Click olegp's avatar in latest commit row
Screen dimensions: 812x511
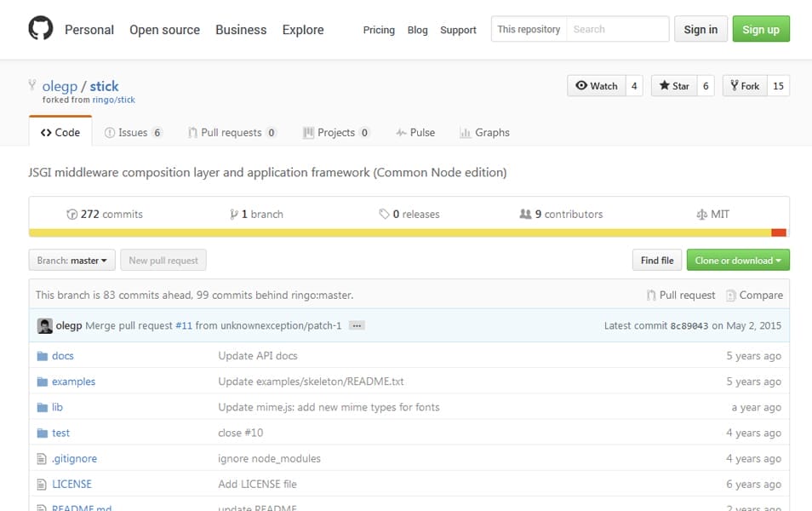(x=45, y=325)
